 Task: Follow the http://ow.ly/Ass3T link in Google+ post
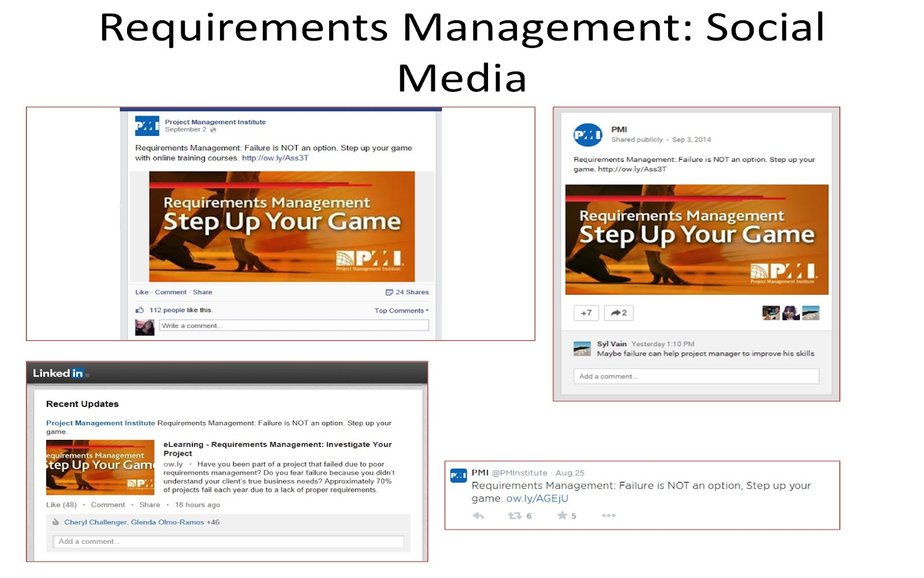click(x=632, y=169)
